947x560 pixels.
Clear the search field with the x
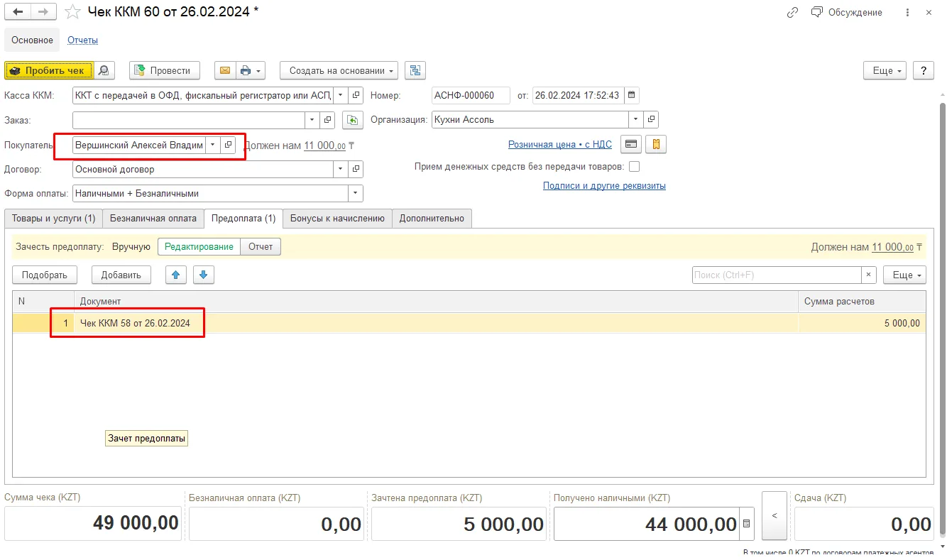click(869, 275)
